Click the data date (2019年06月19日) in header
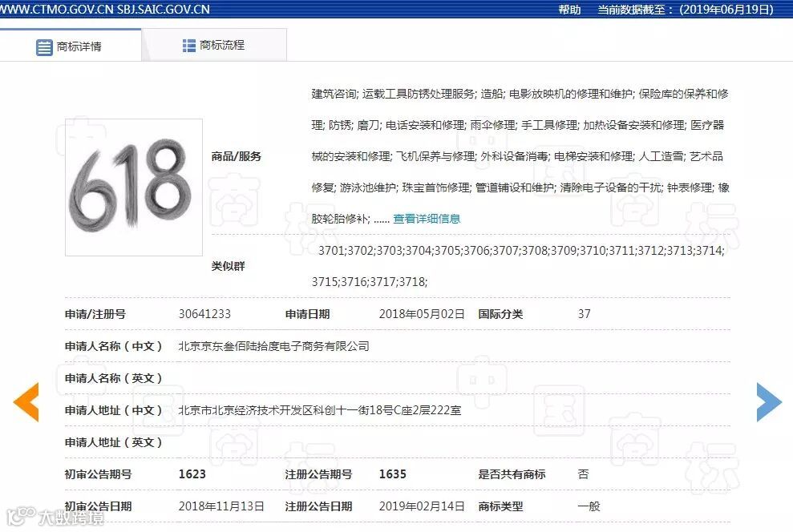Viewport: 793px width, 532px height. tap(726, 10)
